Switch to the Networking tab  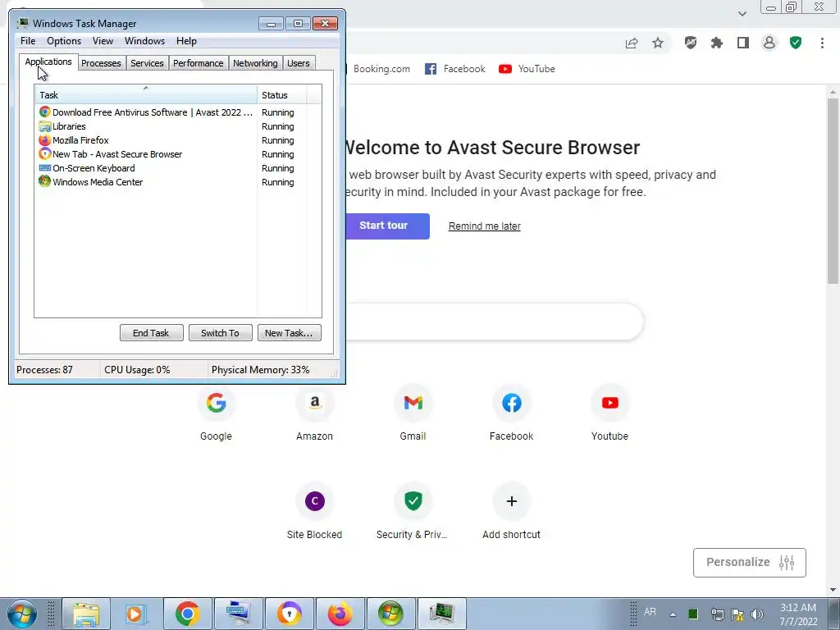pyautogui.click(x=255, y=63)
